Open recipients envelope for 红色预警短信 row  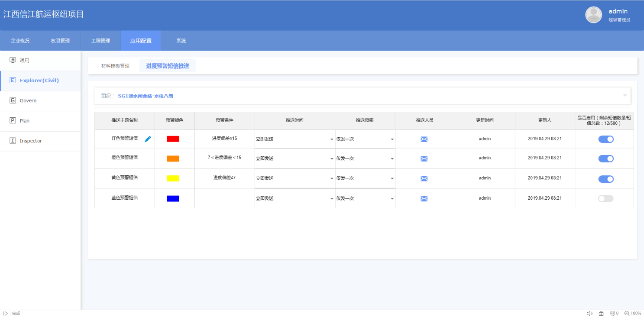click(424, 139)
